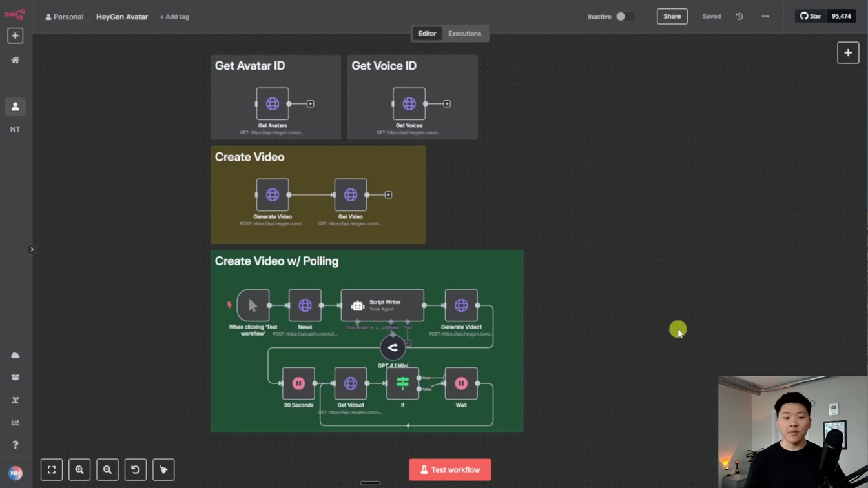
Task: Select the Script Writer agent node
Action: click(x=382, y=305)
